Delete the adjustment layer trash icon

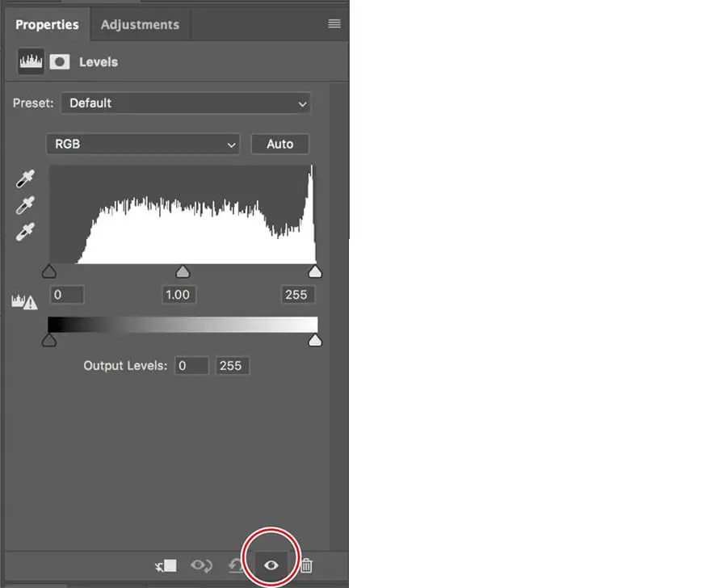click(x=306, y=565)
